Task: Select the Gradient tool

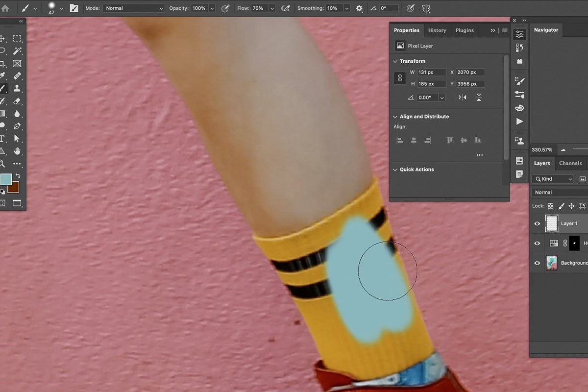Action: (2, 114)
